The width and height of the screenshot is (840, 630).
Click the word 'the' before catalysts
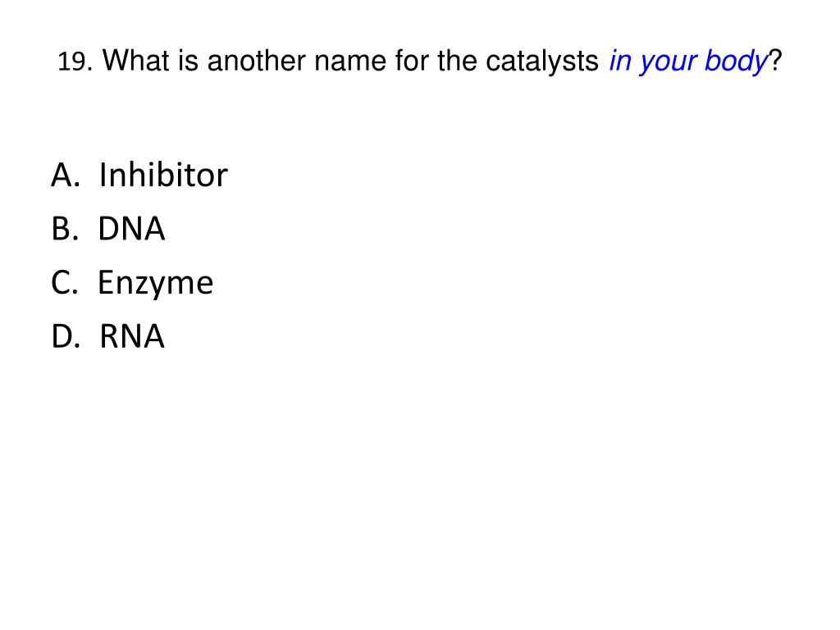point(456,61)
